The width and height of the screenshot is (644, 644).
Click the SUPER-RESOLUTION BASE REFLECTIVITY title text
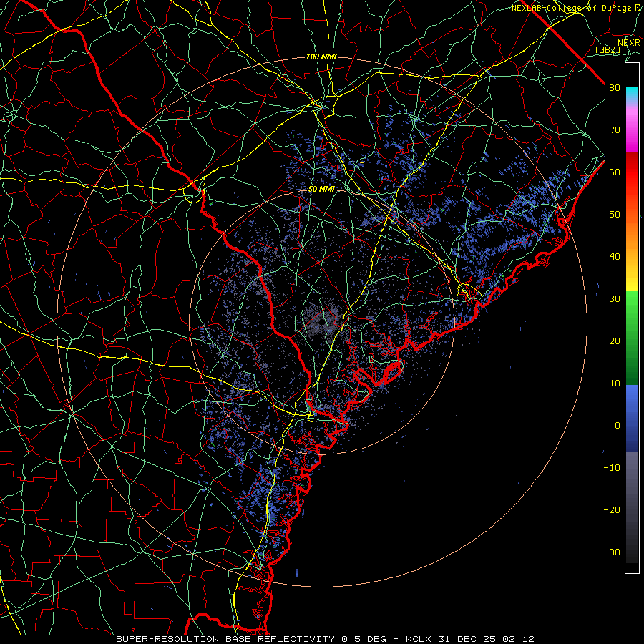225,639
